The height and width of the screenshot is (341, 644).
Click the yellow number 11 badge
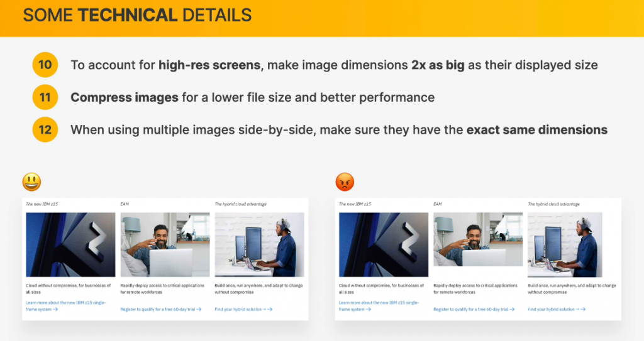45,97
